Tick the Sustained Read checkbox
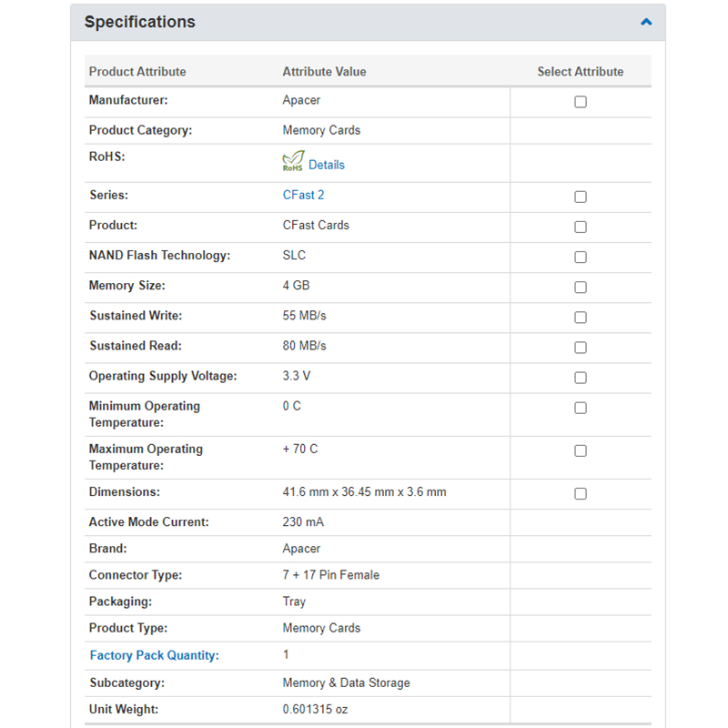The image size is (728, 728). point(581,348)
